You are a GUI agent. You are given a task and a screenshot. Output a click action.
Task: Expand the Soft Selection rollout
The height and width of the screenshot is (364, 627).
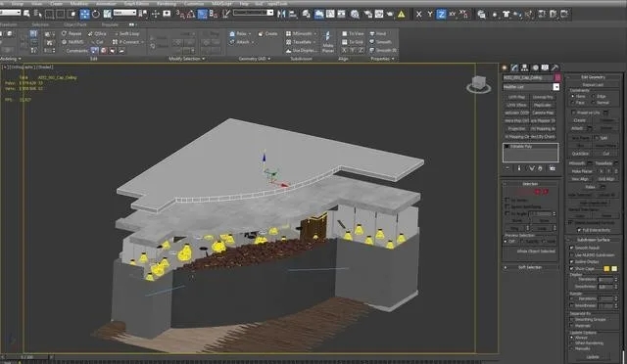tap(530, 267)
